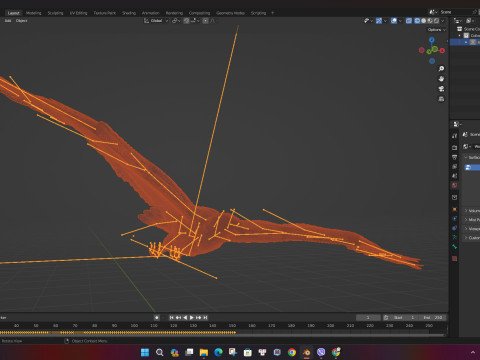Open the Rendering workspace tab
The image size is (480, 360).
pos(174,13)
